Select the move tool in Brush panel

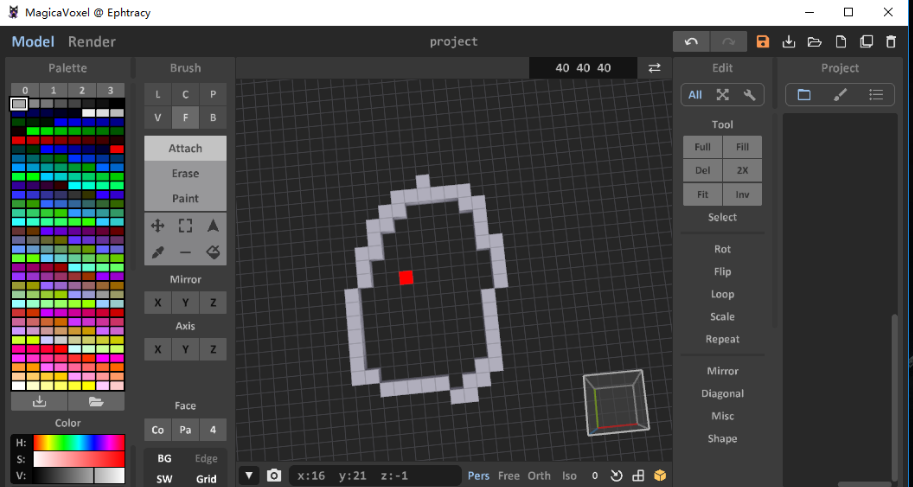click(x=157, y=226)
